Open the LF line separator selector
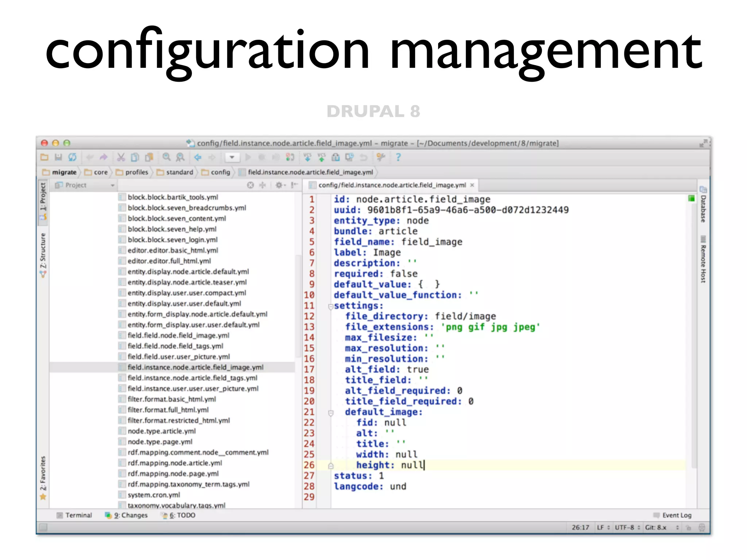The width and height of the screenshot is (747, 560). (603, 528)
